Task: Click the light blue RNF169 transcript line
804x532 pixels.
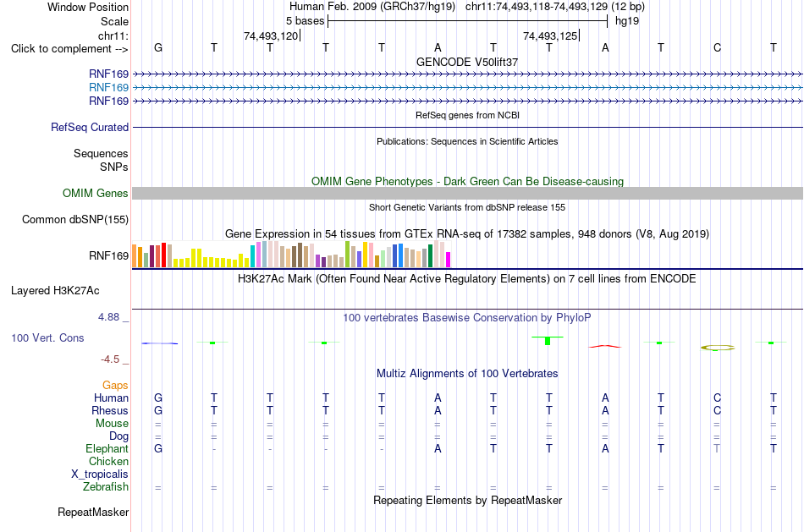Action: coord(468,88)
